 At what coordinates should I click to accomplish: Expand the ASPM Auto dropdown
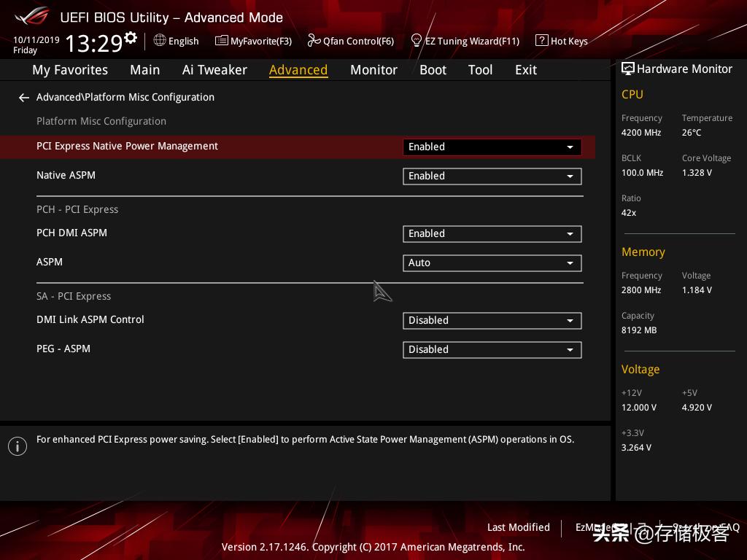pyautogui.click(x=492, y=262)
